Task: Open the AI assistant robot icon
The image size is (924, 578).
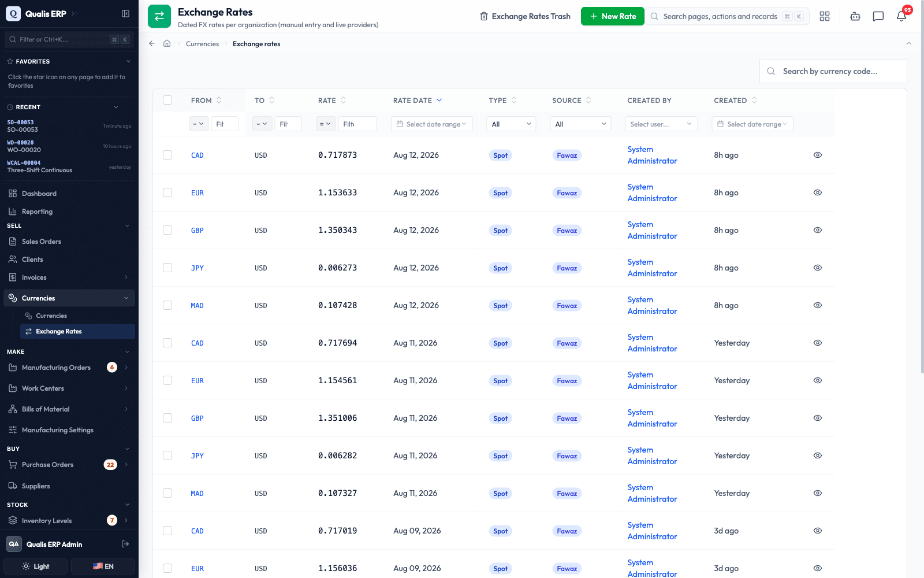Action: coord(855,16)
